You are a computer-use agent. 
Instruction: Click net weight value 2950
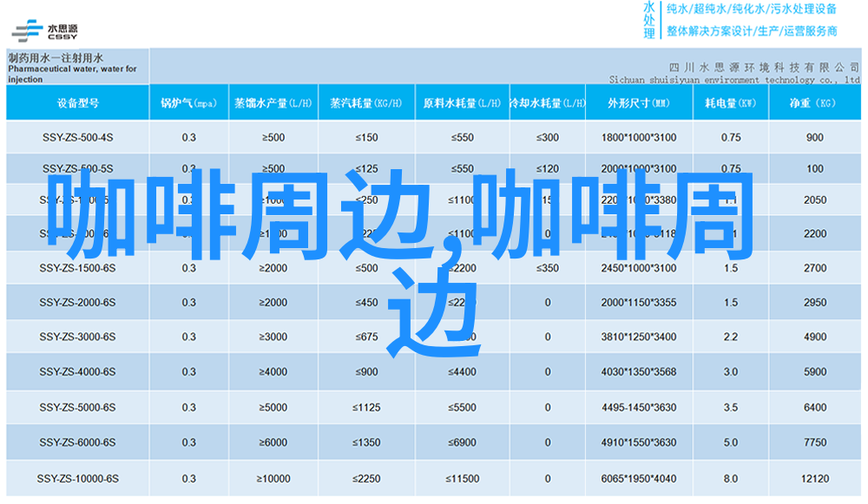(815, 303)
